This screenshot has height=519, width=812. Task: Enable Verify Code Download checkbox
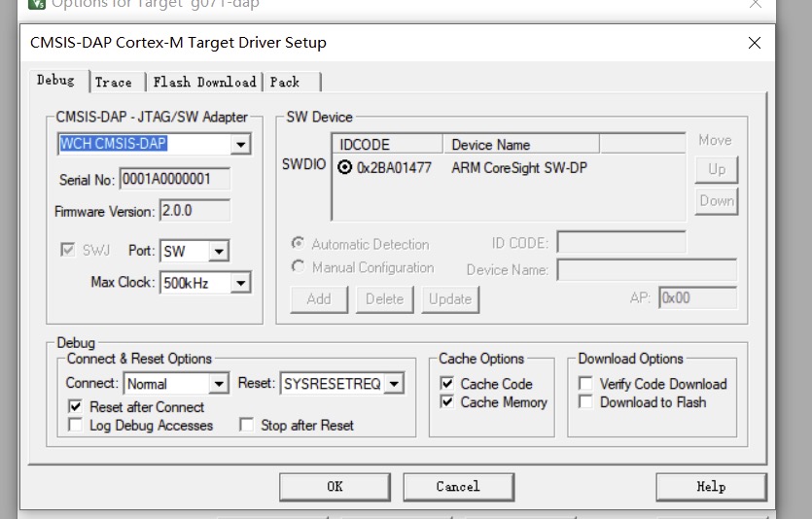pos(585,384)
